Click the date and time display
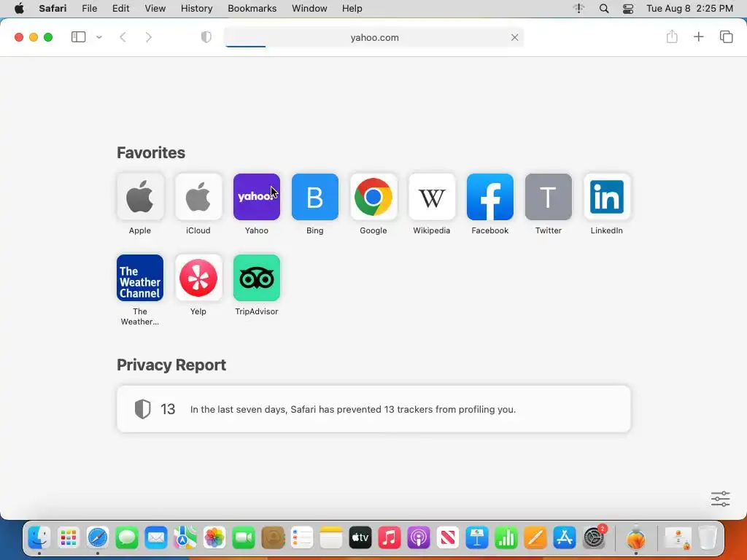The image size is (747, 560). click(x=690, y=9)
